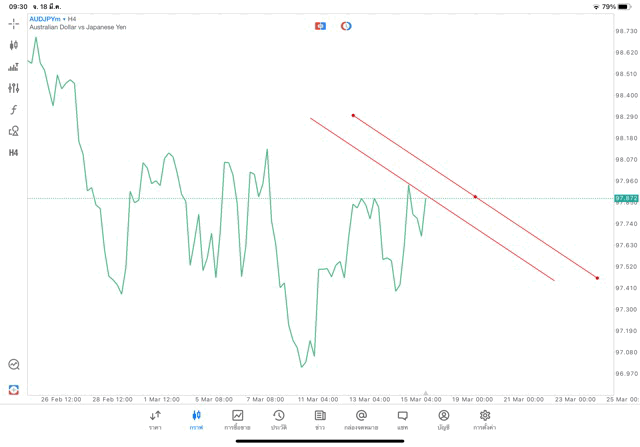Open drawing objects shapes tool

click(14, 131)
